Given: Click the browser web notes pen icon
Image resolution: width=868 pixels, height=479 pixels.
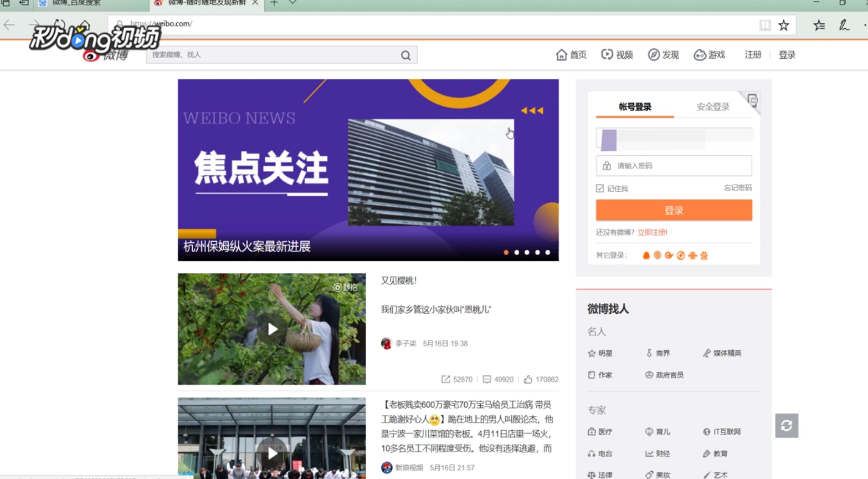Looking at the screenshot, I should (844, 25).
